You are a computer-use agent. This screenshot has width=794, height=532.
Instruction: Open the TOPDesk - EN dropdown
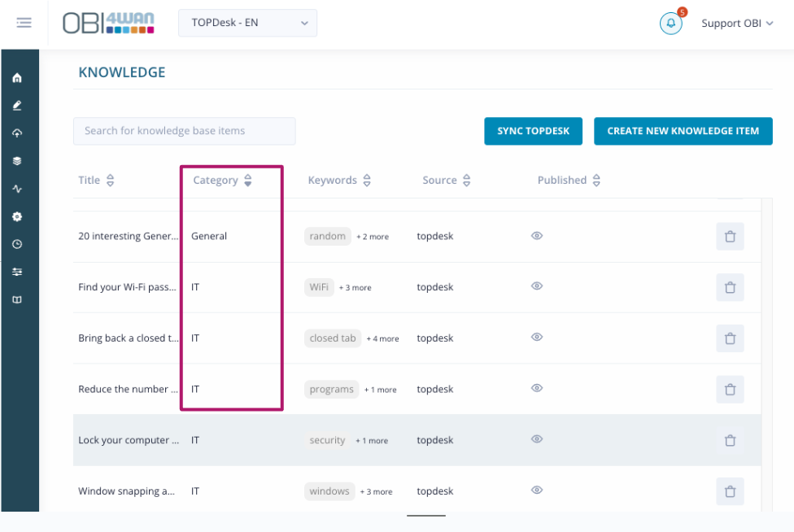(247, 23)
